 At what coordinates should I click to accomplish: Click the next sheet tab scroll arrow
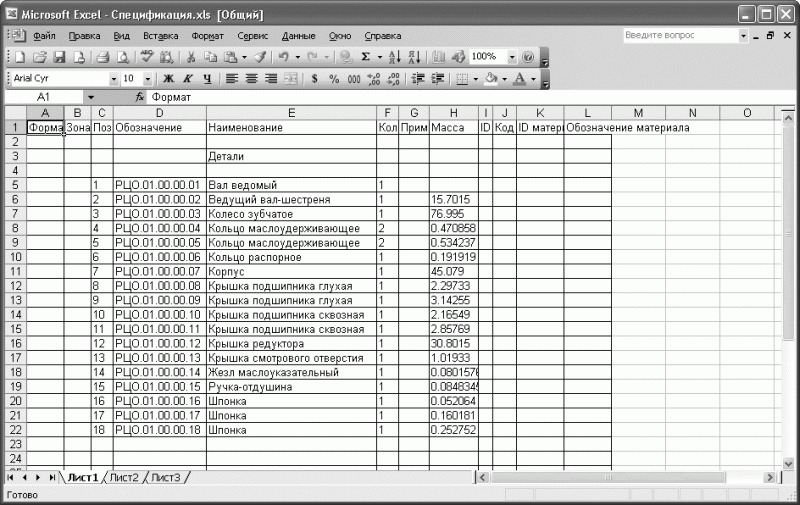[x=38, y=477]
